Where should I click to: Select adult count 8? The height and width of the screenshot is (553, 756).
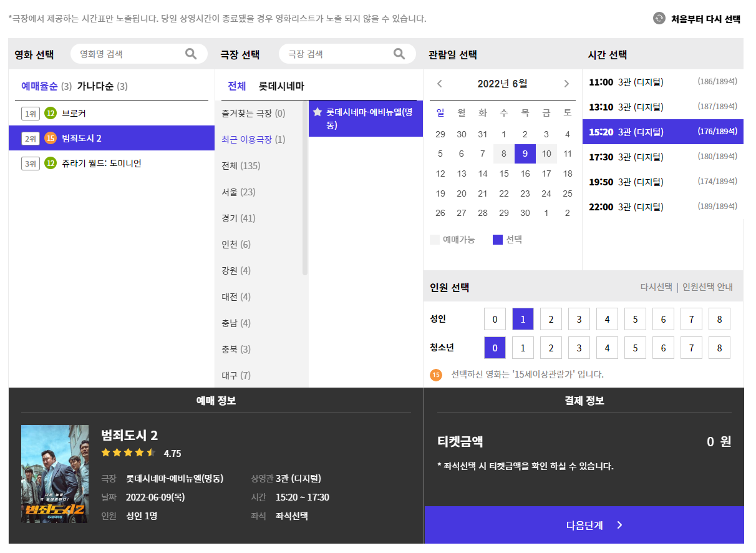click(719, 319)
